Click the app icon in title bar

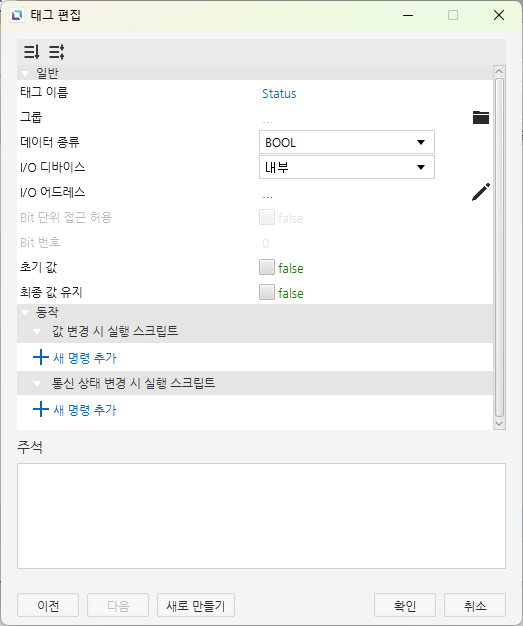point(17,16)
